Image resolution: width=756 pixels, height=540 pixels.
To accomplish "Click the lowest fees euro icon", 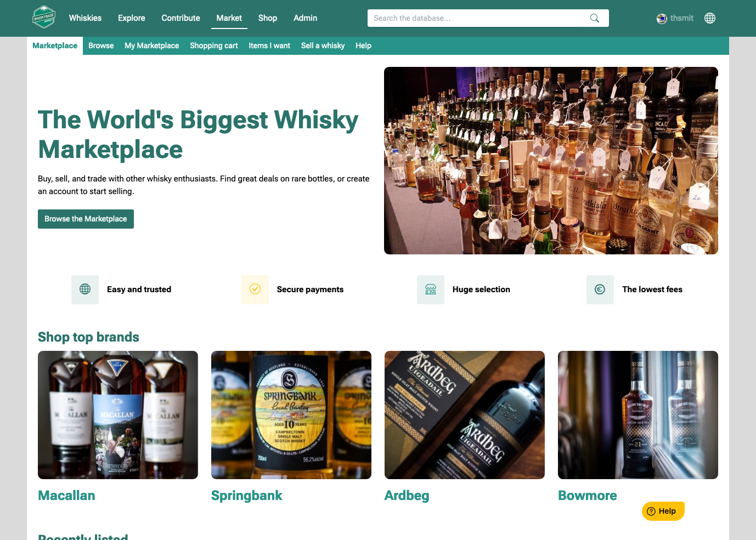I will coord(600,289).
